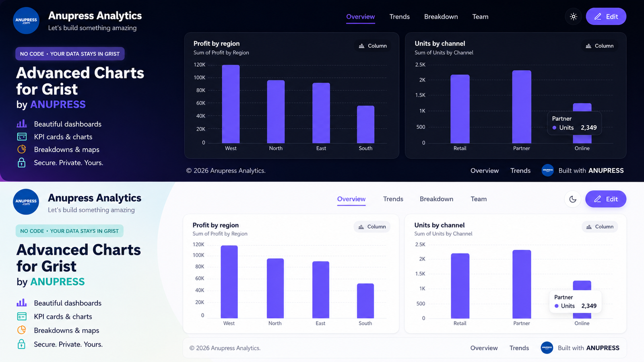Click Anupress logo icon in light footer
Screen dimensions: 644x362
click(547, 348)
